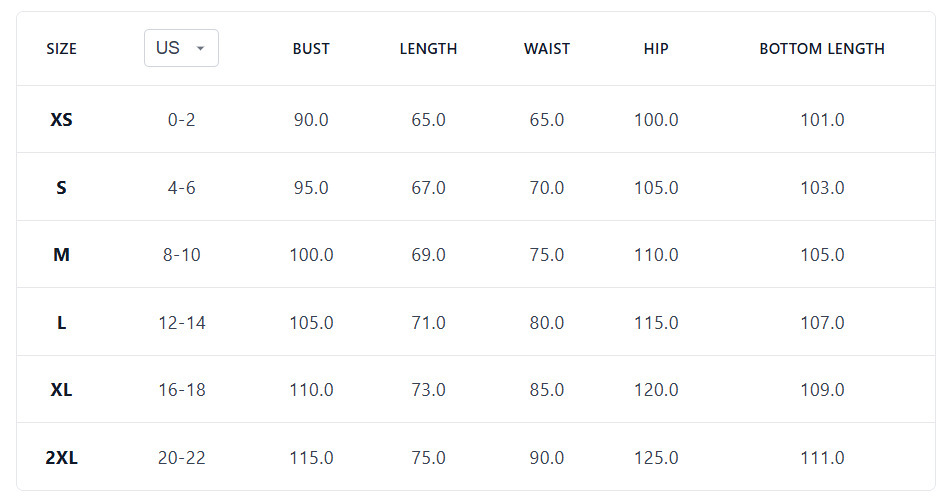Click the SIZE column header
950x500 pixels.
(61, 49)
